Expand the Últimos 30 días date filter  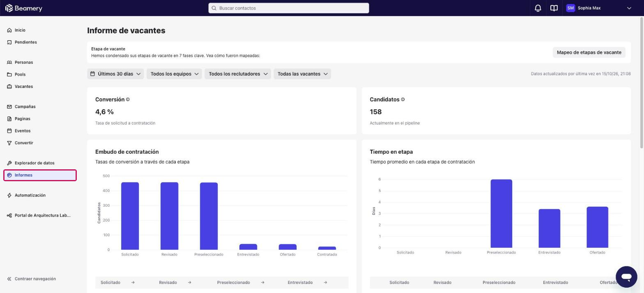(115, 74)
